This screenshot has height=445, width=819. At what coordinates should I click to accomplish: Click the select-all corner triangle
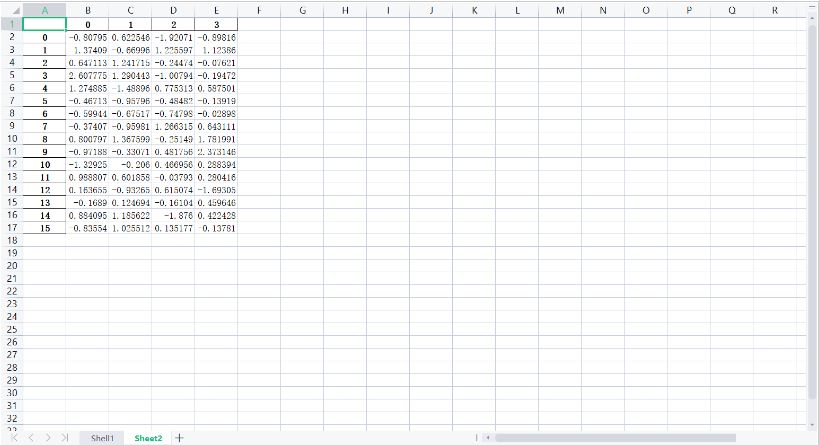point(16,10)
